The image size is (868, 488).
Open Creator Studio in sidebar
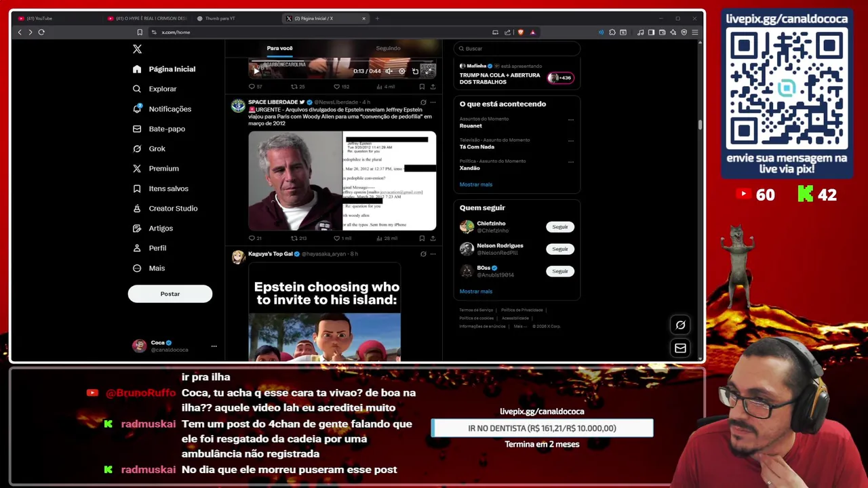point(165,208)
